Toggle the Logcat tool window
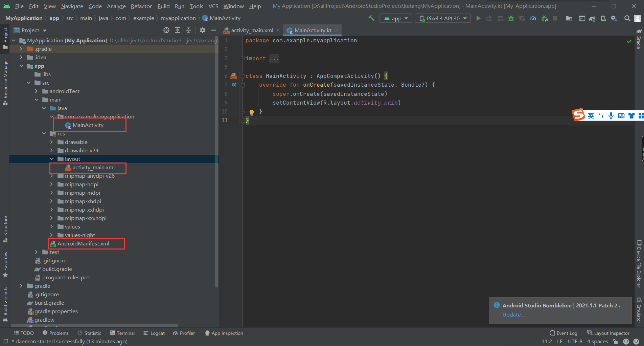 pyautogui.click(x=154, y=333)
